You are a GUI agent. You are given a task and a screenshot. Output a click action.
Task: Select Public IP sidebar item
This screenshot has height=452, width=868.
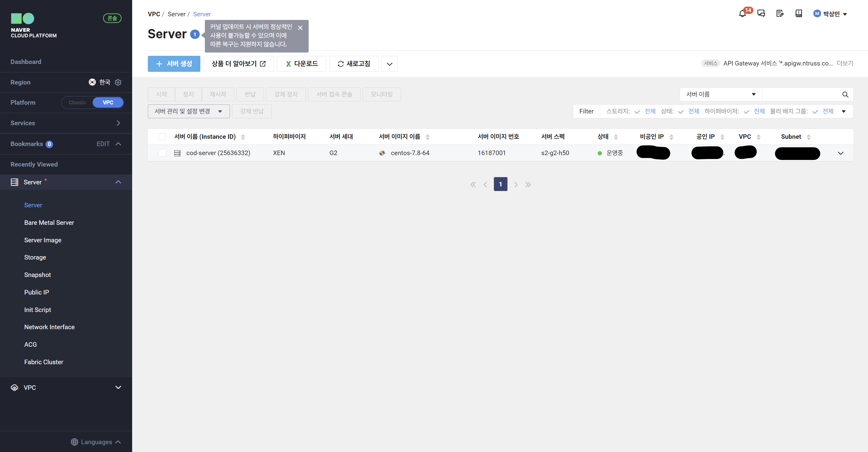coord(37,292)
